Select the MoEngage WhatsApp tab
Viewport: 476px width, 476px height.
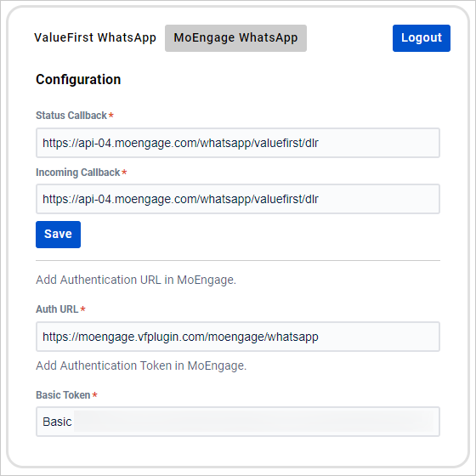[x=235, y=38]
